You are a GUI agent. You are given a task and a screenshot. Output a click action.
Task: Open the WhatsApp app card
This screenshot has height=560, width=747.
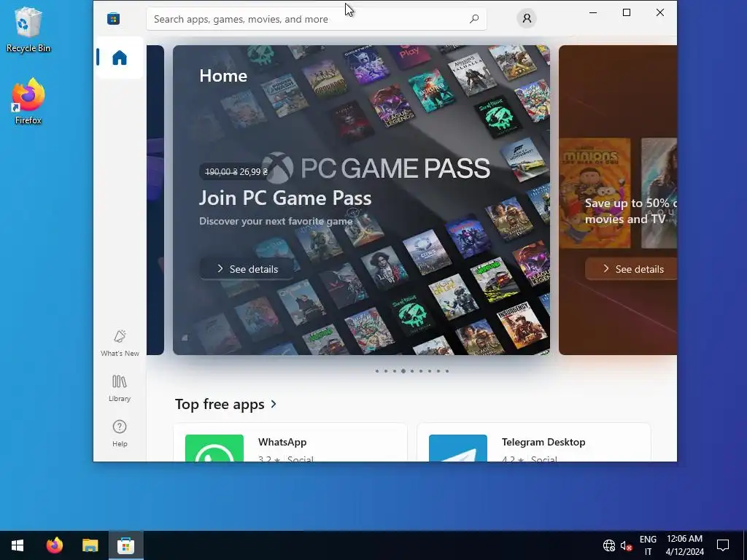point(290,443)
